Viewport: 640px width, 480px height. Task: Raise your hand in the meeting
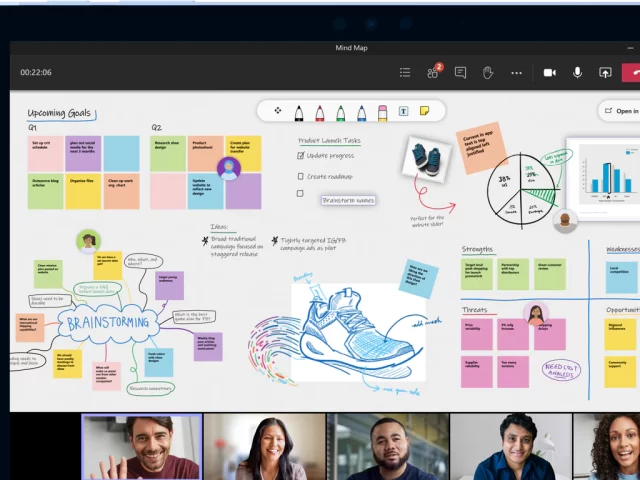pyautogui.click(x=488, y=73)
